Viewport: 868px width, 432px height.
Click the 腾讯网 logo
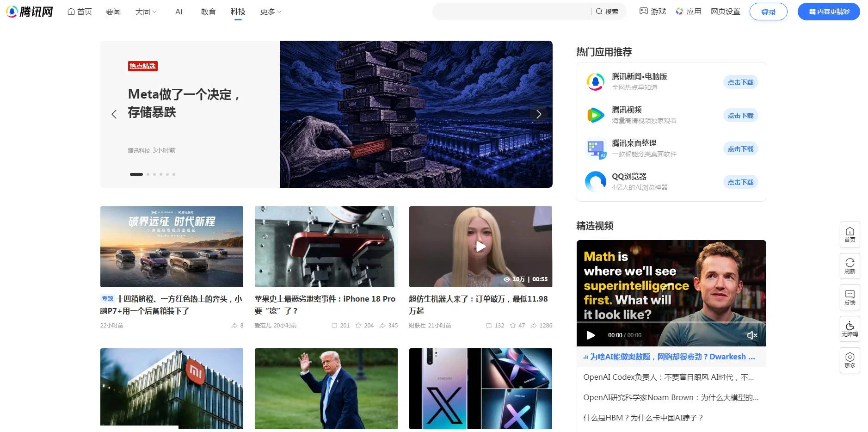(x=30, y=12)
